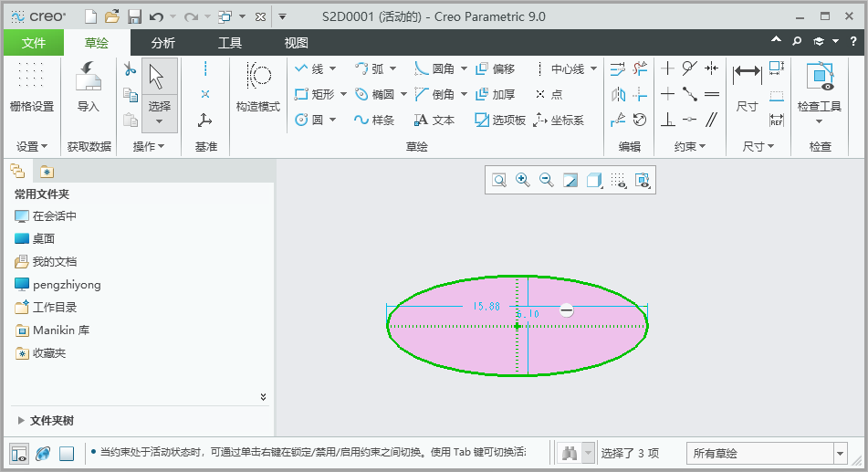Click the Zoom Out magnifier icon
Screen dimensions: 868x472
coord(547,180)
